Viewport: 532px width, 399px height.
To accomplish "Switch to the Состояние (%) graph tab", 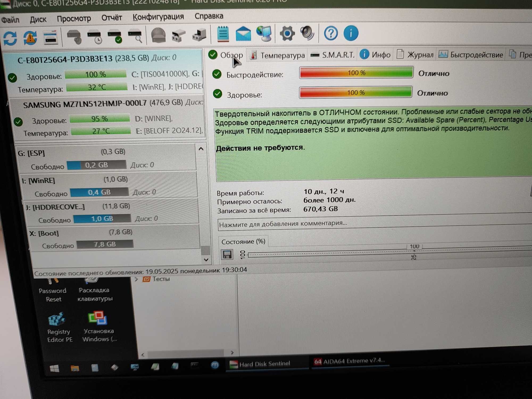I will [243, 242].
